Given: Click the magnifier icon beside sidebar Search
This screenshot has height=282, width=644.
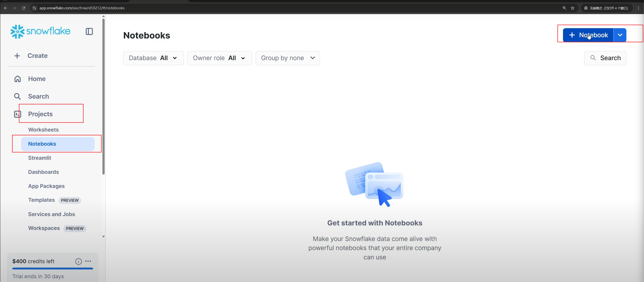Looking at the screenshot, I should (x=17, y=96).
